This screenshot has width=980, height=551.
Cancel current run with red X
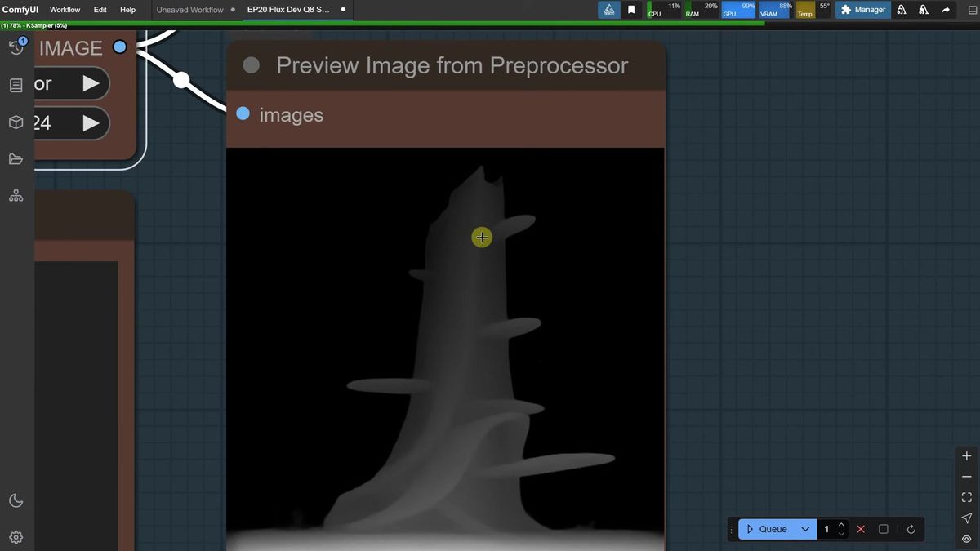[861, 529]
